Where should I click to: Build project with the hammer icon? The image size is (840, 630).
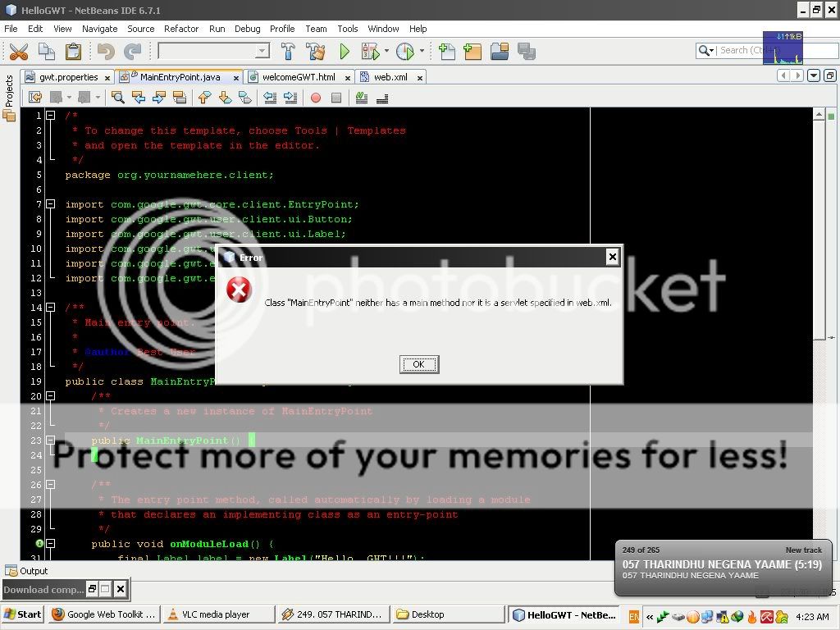(288, 52)
